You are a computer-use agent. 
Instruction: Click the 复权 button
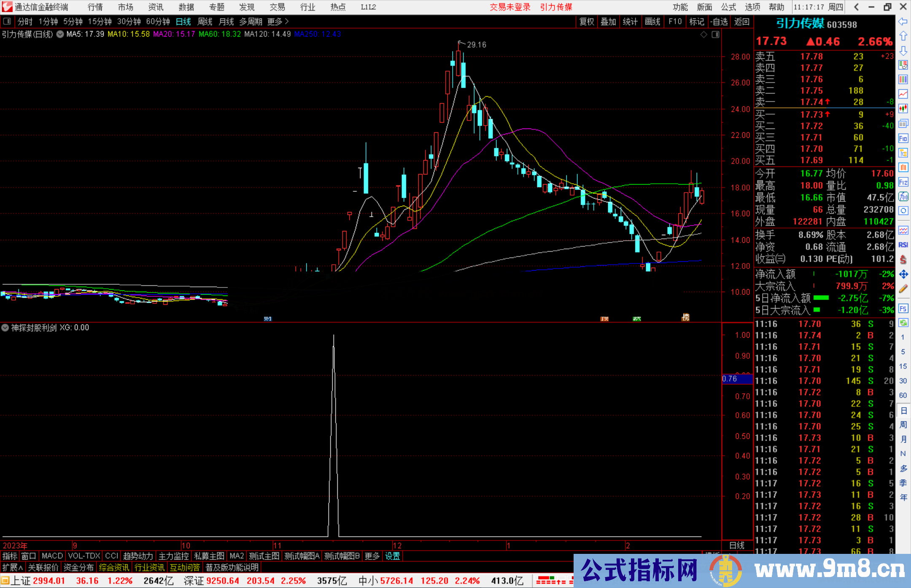(586, 21)
